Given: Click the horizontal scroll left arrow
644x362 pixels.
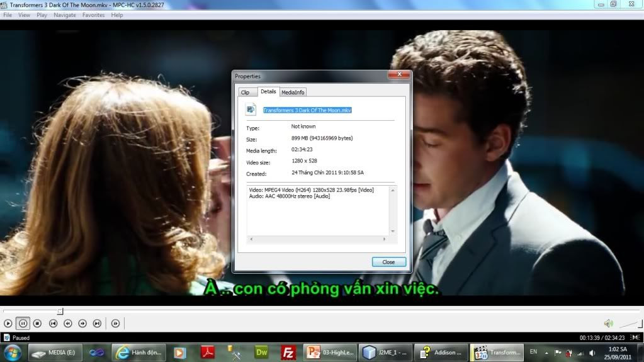Looking at the screenshot, I should (251, 239).
